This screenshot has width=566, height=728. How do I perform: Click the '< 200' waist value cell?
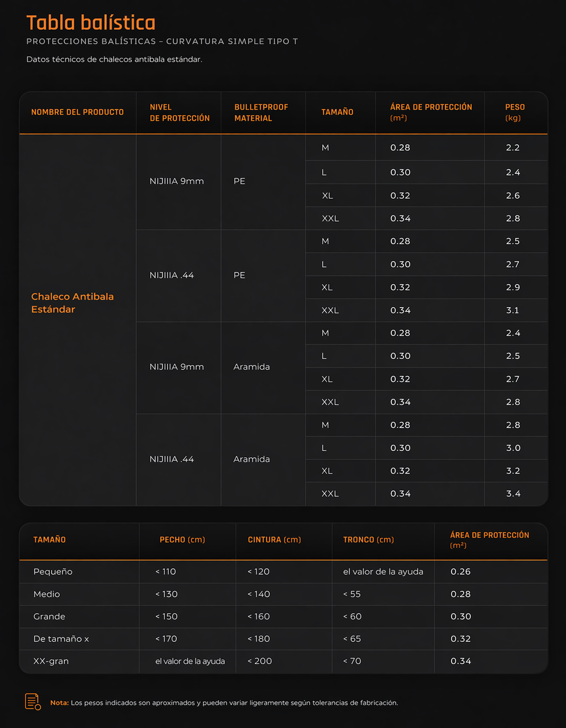click(x=259, y=661)
